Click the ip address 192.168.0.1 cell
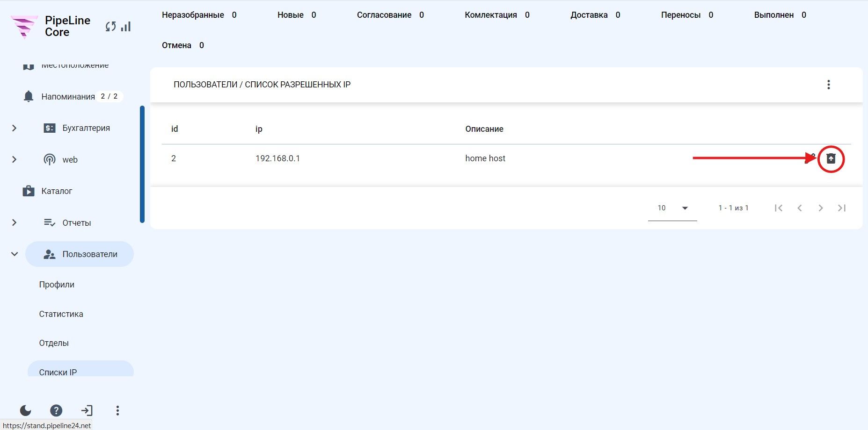The image size is (868, 430). [x=277, y=158]
